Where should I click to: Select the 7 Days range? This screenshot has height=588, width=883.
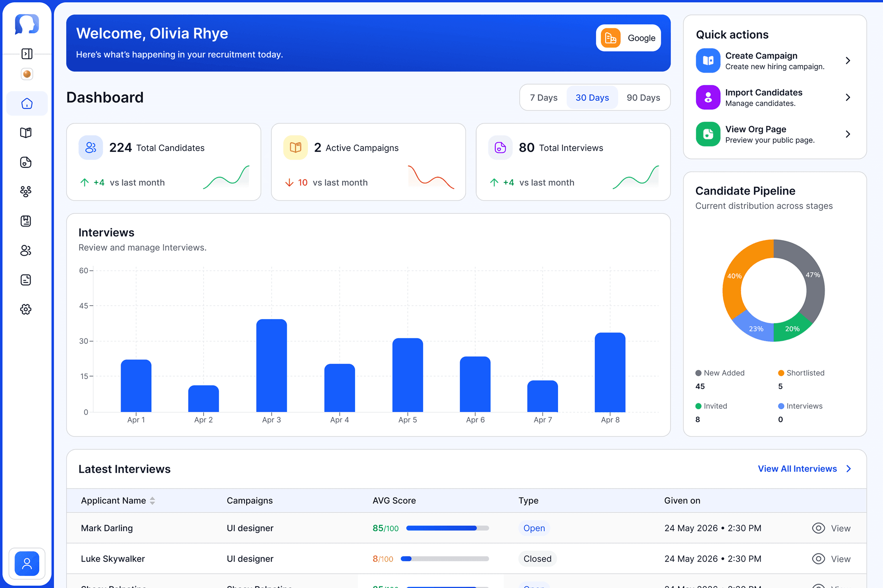click(544, 97)
